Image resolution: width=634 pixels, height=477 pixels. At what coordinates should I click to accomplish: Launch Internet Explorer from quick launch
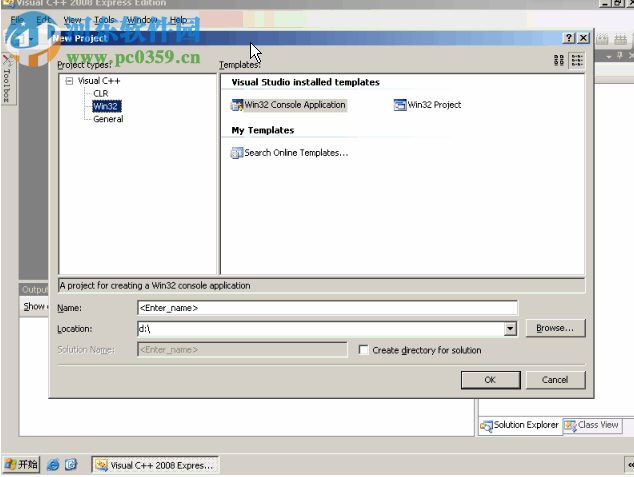tap(53, 465)
